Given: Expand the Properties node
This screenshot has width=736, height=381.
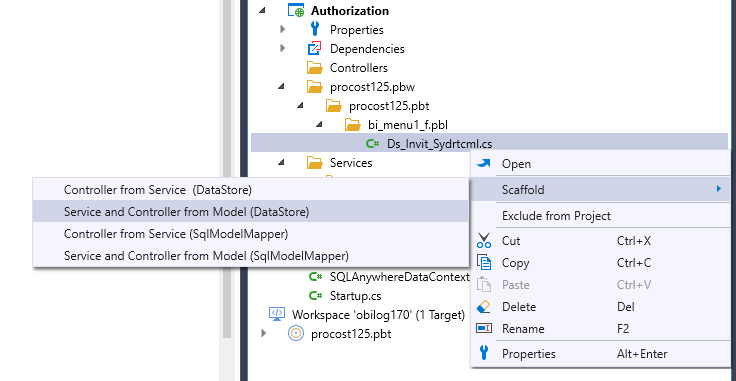Looking at the screenshot, I should (x=283, y=29).
